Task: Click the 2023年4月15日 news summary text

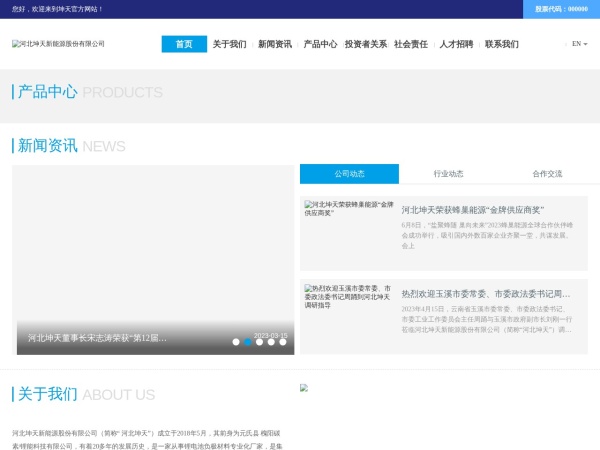Action: point(486,319)
